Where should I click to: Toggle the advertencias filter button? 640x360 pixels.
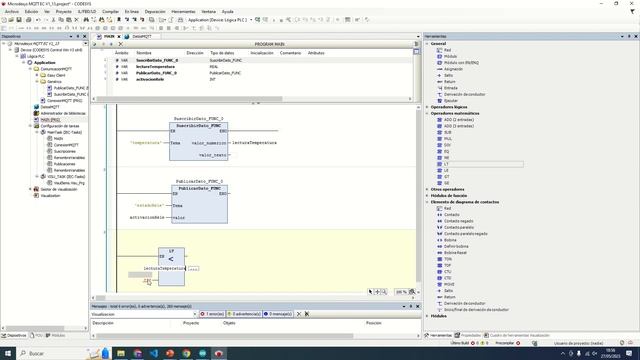click(244, 314)
